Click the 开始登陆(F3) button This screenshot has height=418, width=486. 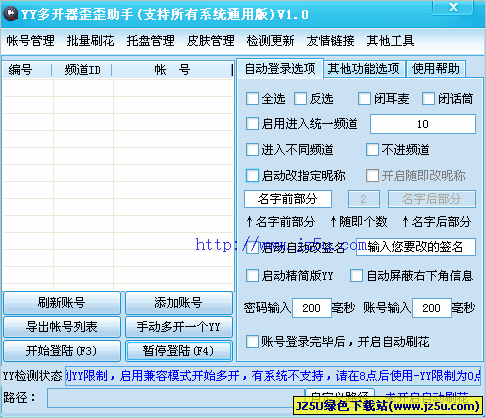[x=62, y=351]
